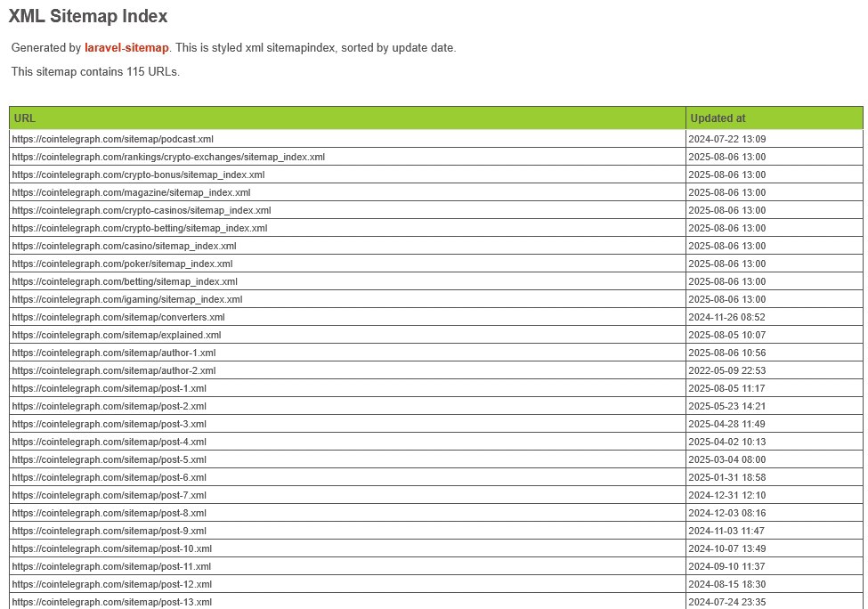This screenshot has height=609, width=868.
Task: Click the date 2024-07-22 13:09
Action: tap(726, 139)
